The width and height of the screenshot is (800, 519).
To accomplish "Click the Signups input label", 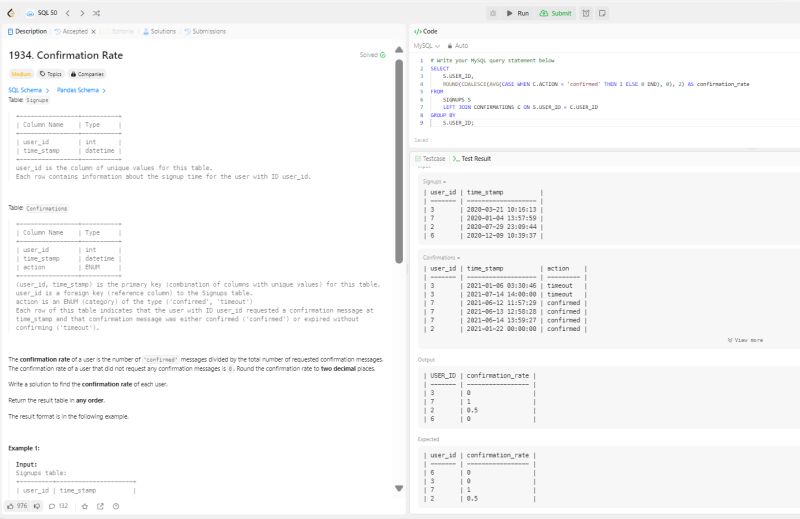I will click(434, 182).
